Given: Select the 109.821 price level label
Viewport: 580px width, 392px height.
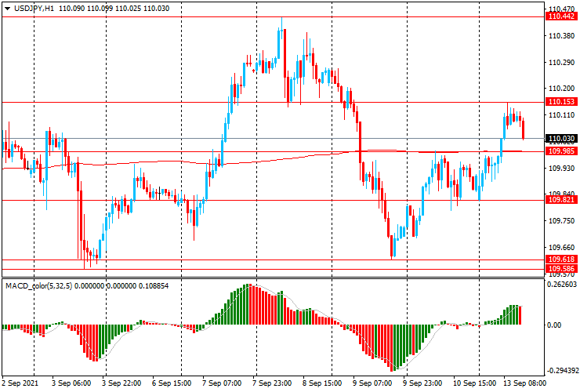Looking at the screenshot, I should [561, 200].
